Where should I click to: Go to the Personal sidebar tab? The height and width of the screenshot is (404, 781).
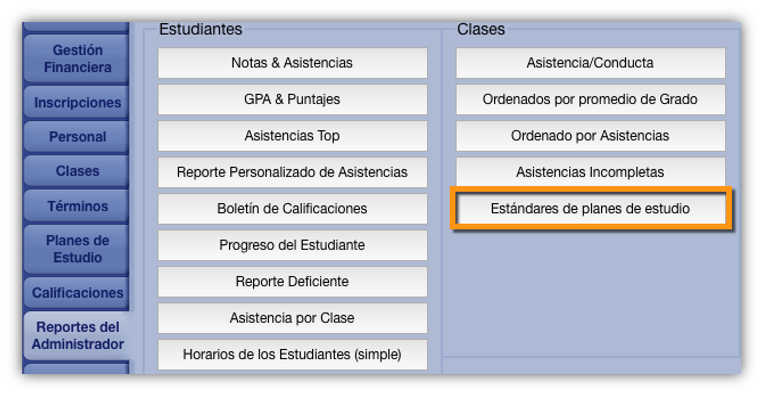point(77,137)
